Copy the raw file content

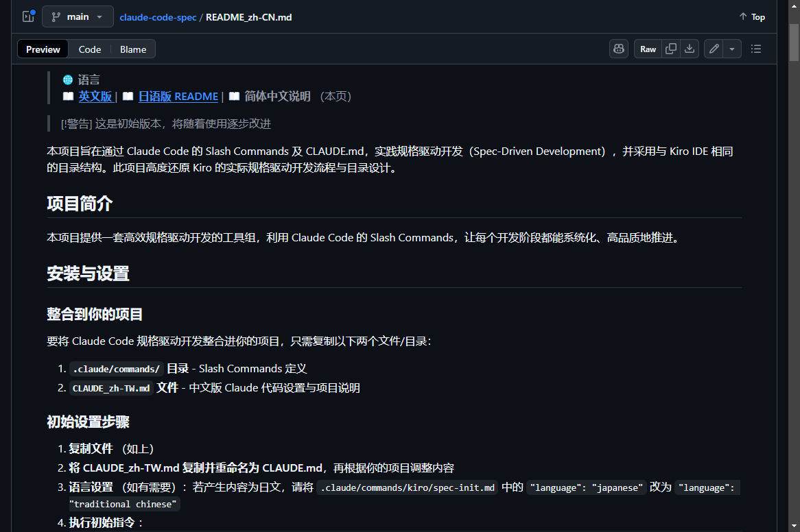click(671, 49)
